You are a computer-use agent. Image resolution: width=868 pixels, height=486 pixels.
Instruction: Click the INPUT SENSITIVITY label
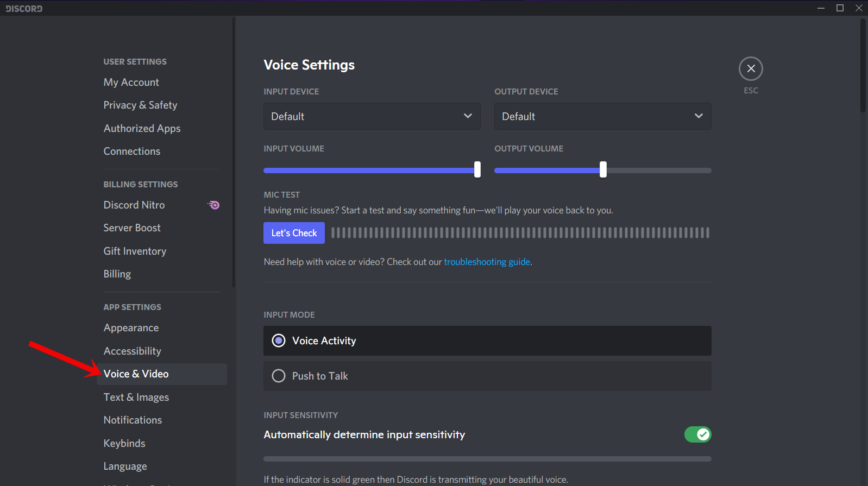(x=300, y=415)
